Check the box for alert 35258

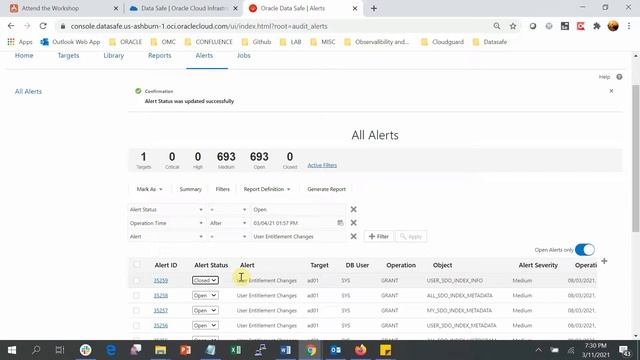pyautogui.click(x=136, y=296)
